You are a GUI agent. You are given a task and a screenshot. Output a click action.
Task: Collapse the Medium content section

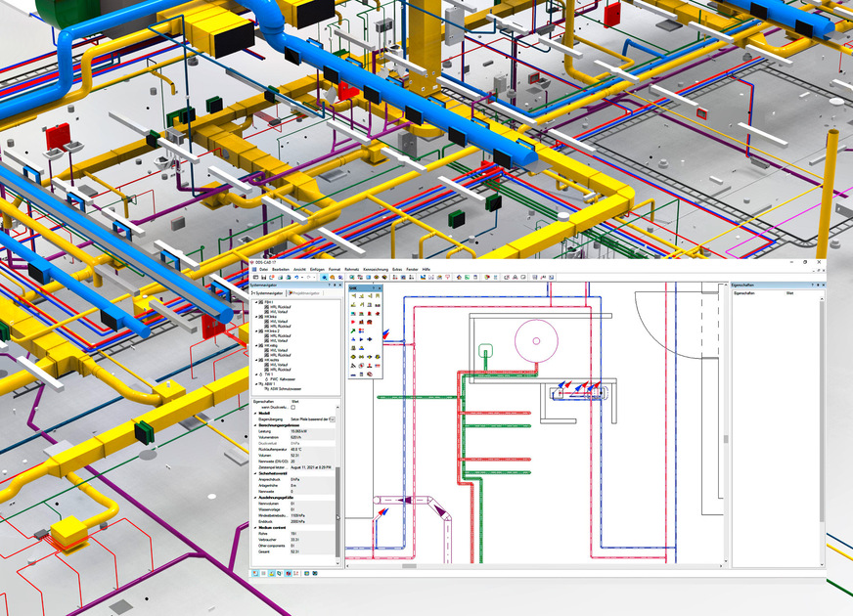click(x=255, y=528)
